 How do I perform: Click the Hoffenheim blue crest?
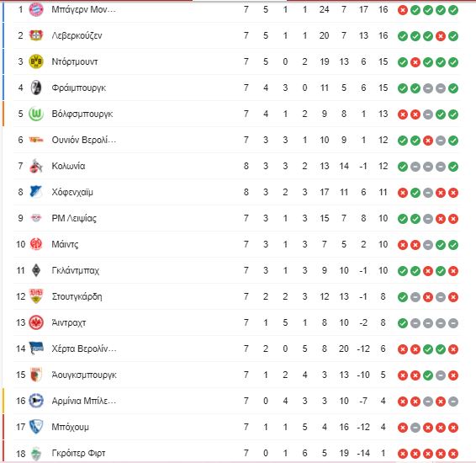(36, 192)
